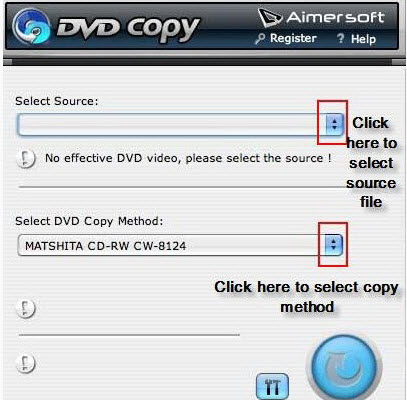Start copying with the large round blue button
The image size is (407, 400).
point(344,368)
